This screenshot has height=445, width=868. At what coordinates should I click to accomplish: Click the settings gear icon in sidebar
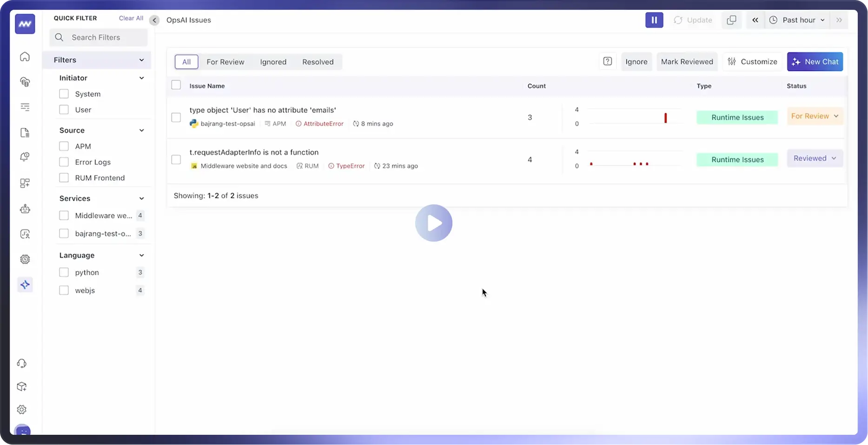[22, 409]
